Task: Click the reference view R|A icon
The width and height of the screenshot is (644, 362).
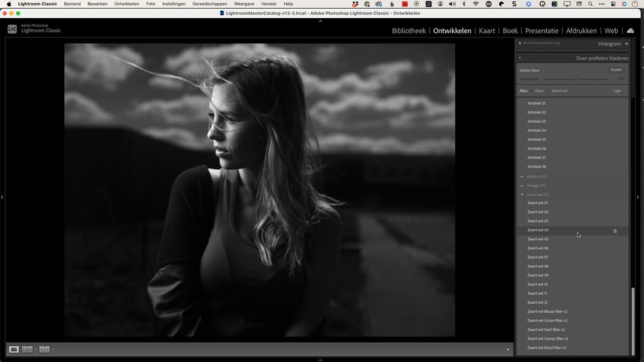Action: 27,349
